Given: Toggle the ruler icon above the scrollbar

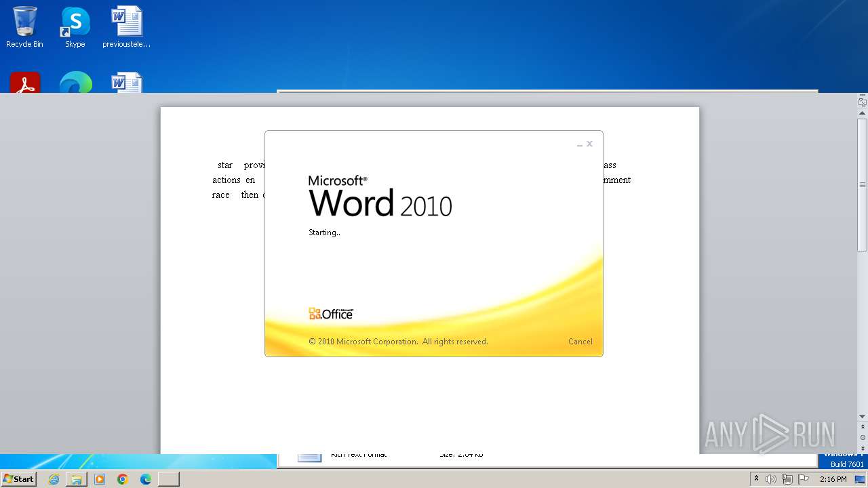Looking at the screenshot, I should 863,102.
